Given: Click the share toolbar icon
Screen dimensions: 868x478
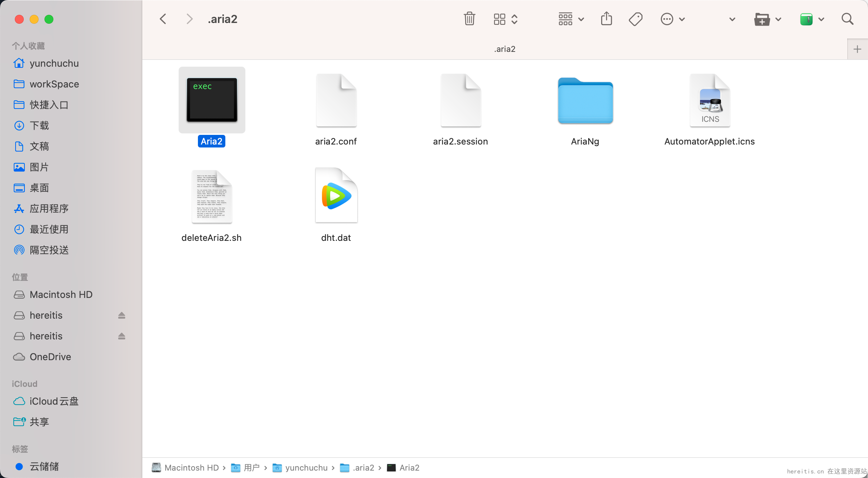Looking at the screenshot, I should (x=606, y=19).
